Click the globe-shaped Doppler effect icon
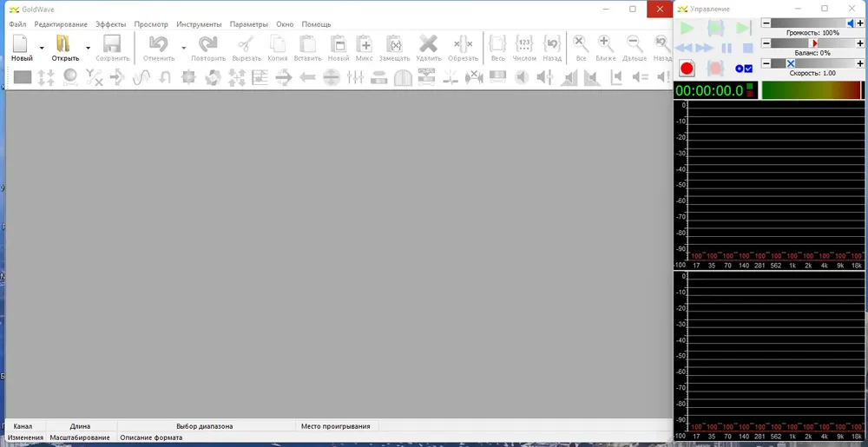This screenshot has height=447, width=868. (x=69, y=77)
